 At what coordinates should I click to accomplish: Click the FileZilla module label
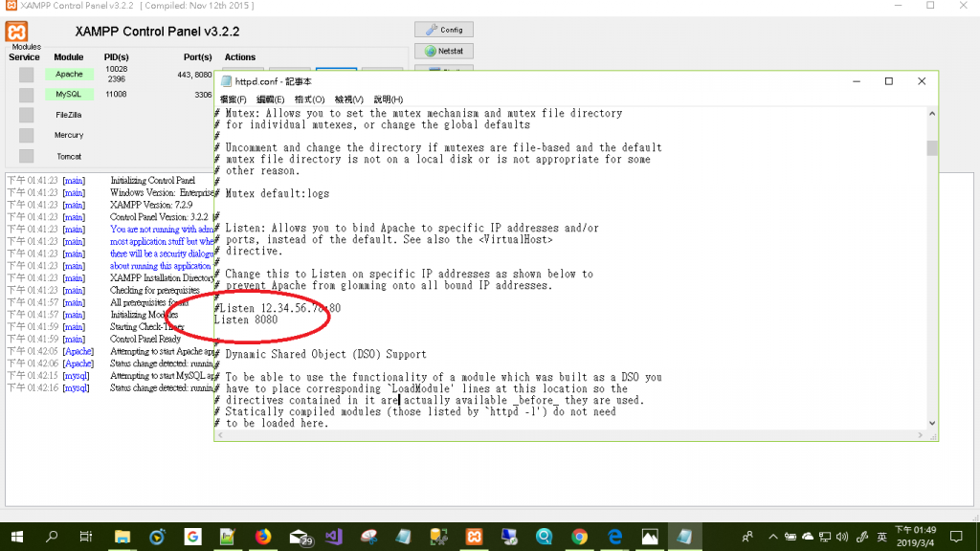pos(69,115)
